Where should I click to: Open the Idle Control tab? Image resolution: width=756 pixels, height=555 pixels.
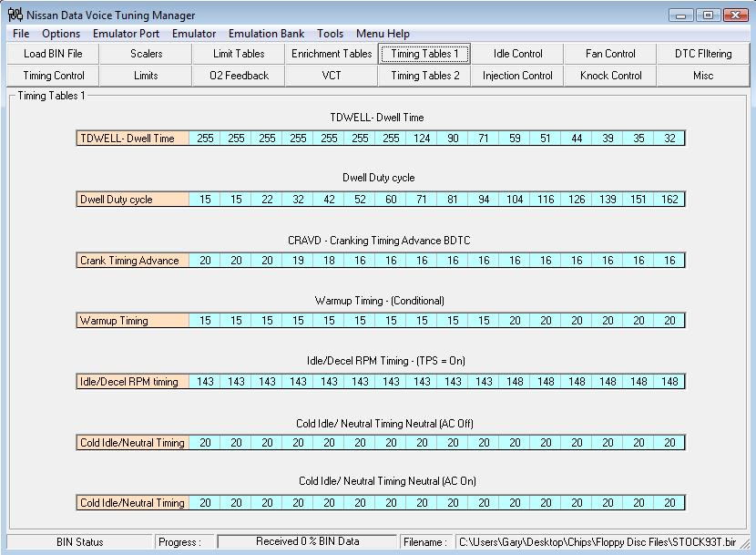(517, 54)
